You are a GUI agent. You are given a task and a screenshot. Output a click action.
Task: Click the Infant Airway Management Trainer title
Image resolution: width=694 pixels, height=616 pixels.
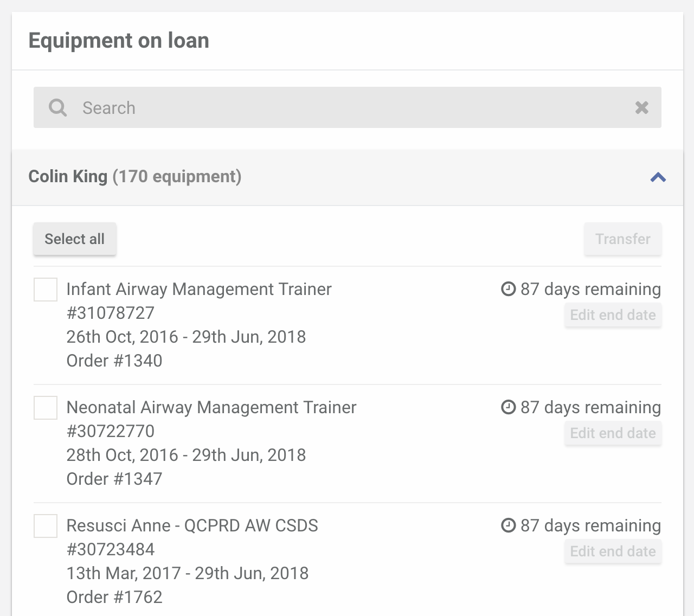(199, 290)
